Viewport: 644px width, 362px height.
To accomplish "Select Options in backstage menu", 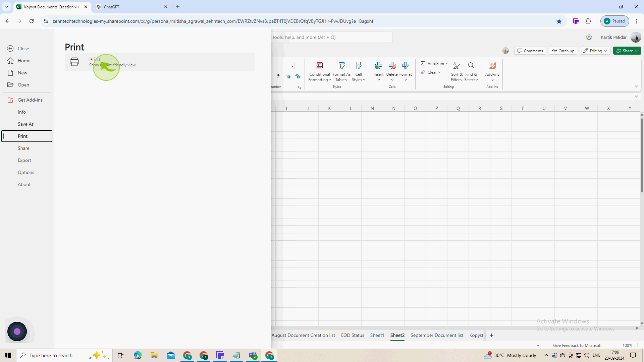I will click(x=26, y=172).
